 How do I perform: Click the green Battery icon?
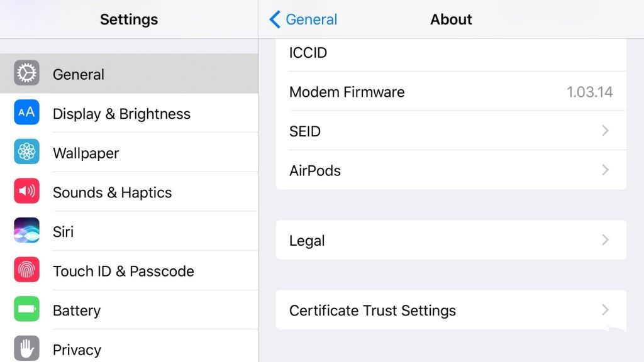[26, 309]
